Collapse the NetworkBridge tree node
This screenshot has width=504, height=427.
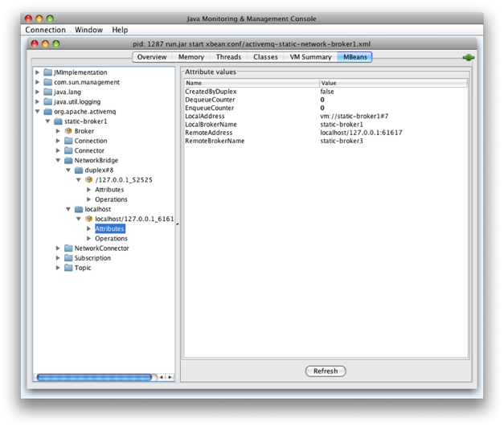click(58, 160)
